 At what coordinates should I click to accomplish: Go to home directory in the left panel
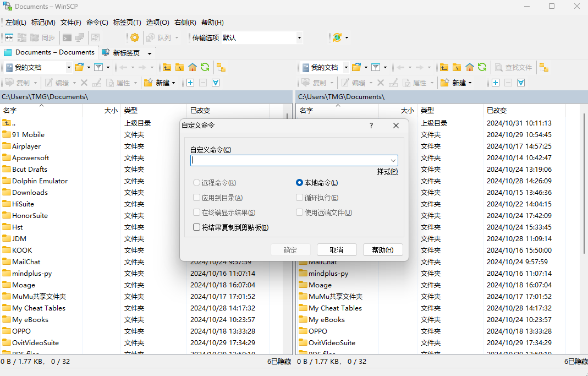192,67
